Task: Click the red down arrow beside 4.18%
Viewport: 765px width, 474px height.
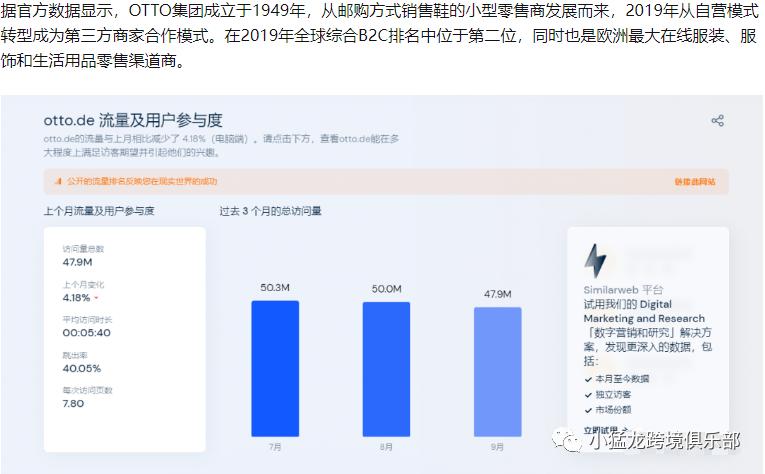Action: tap(97, 298)
